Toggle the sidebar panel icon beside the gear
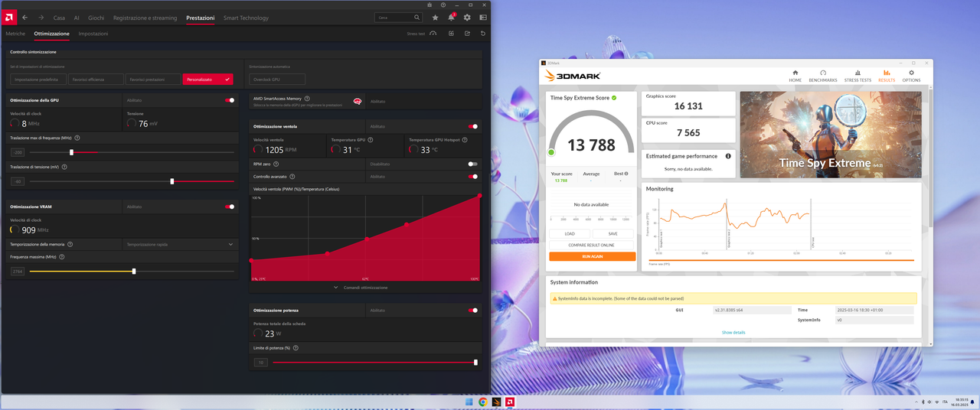Screen dimensions: 980x410 pyautogui.click(x=483, y=17)
